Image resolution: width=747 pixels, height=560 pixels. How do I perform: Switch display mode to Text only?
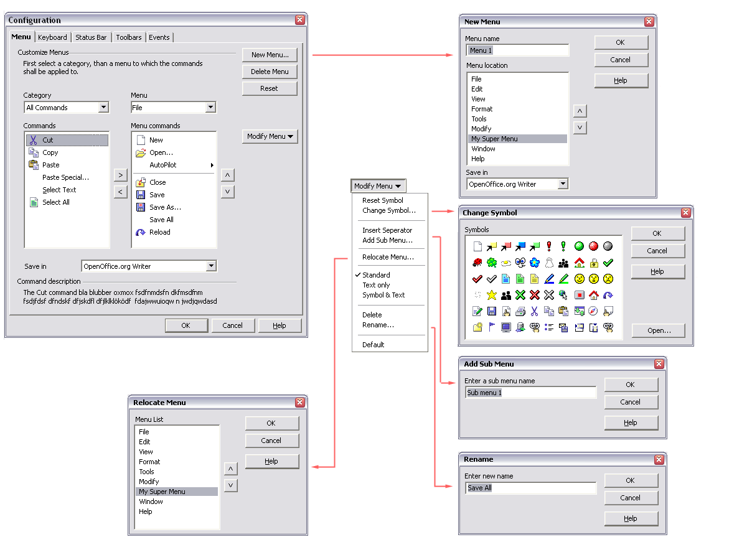376,285
